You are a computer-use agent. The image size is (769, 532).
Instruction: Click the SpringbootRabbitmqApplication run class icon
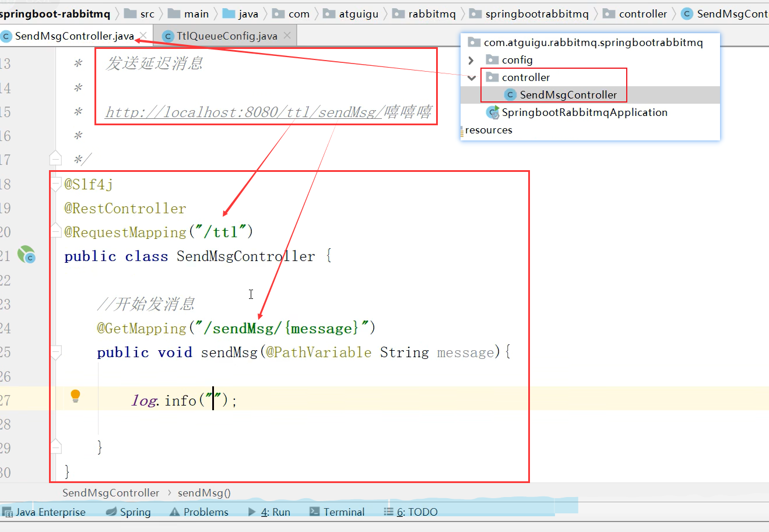[493, 112]
